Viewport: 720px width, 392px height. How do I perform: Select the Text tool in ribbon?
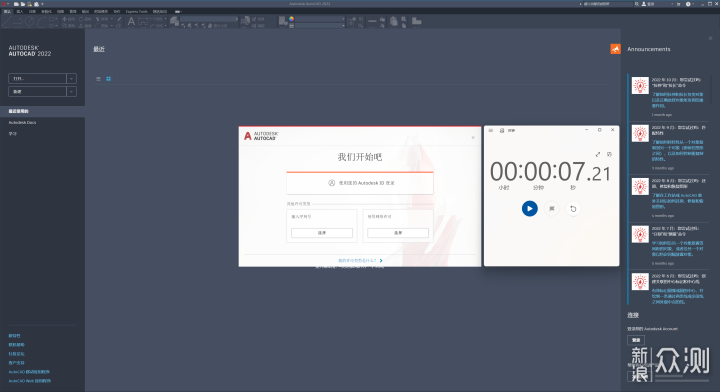coord(131,21)
